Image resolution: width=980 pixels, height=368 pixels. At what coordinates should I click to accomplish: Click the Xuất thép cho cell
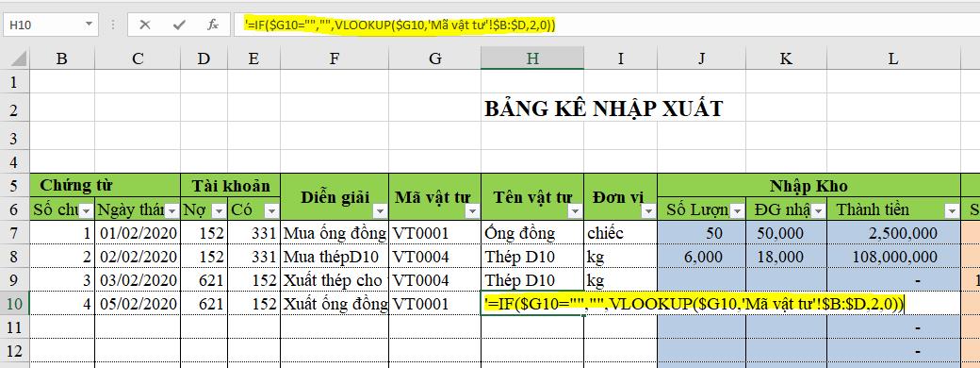pyautogui.click(x=335, y=279)
